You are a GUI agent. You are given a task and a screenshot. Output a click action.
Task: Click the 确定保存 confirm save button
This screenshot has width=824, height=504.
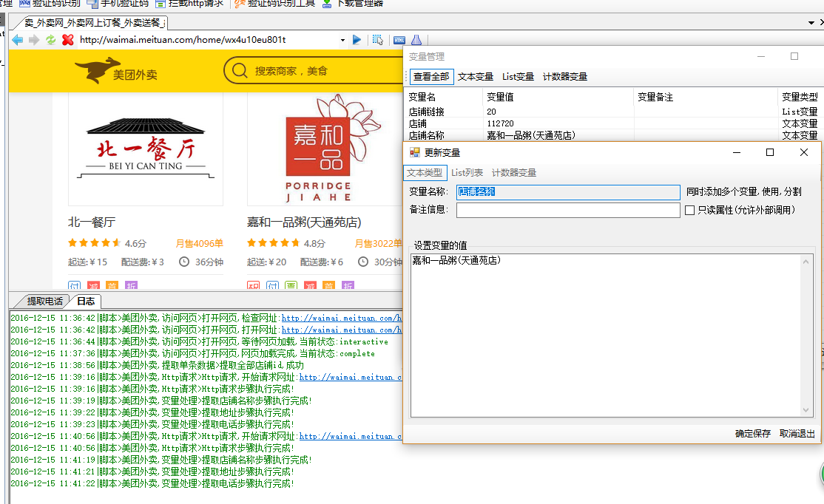tap(752, 434)
